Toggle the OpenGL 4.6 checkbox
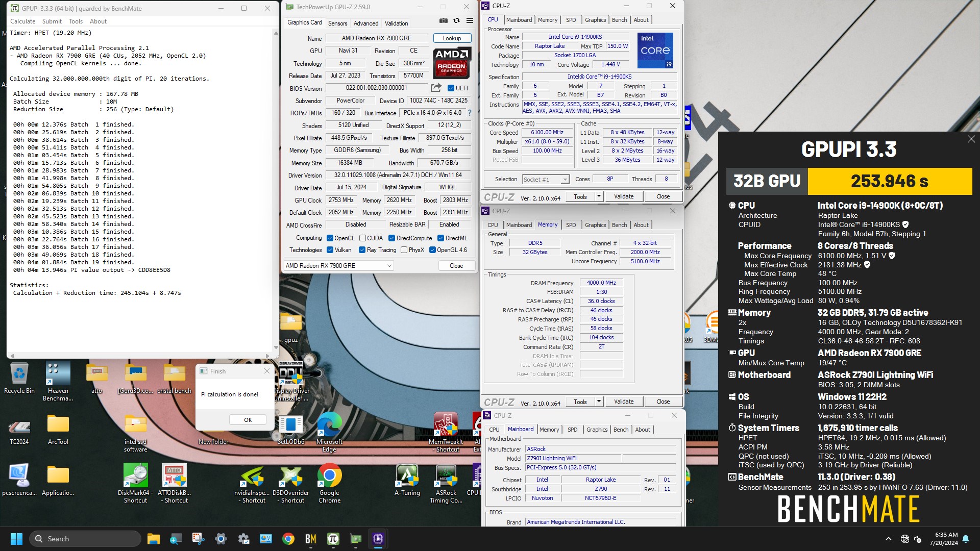 coord(432,250)
